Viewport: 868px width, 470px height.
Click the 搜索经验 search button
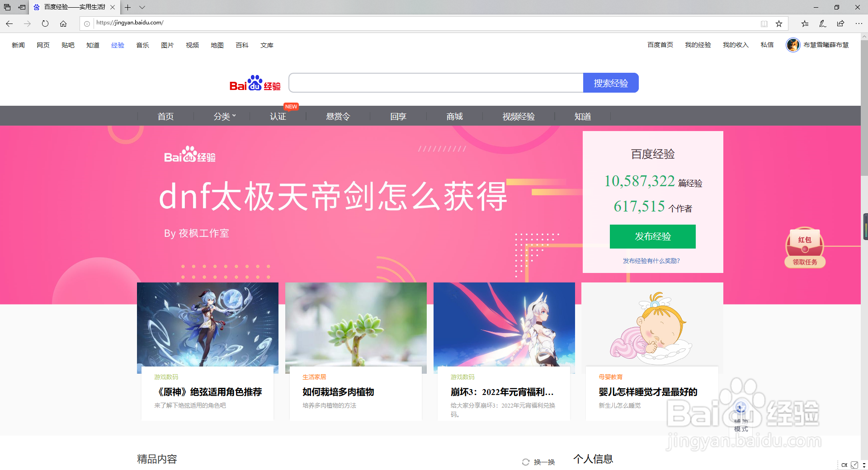[611, 83]
